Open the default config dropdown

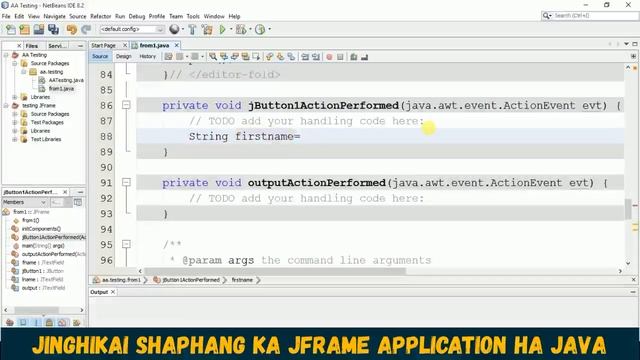(131, 29)
